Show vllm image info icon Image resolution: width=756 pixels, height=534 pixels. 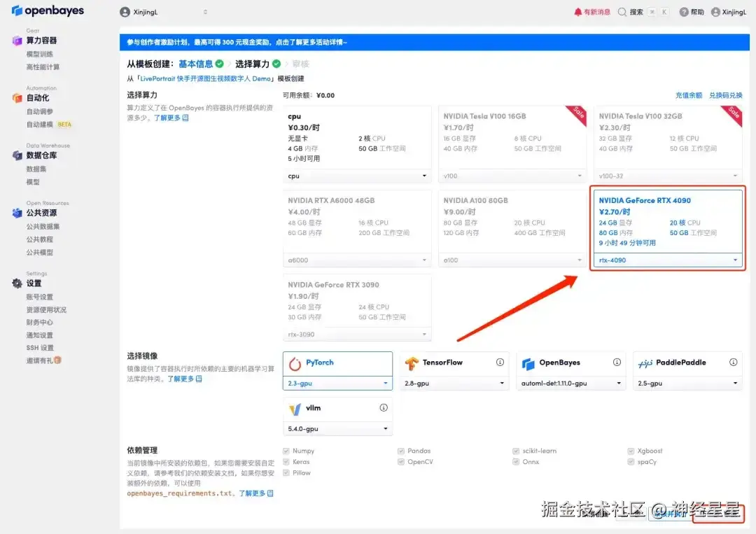(x=384, y=408)
